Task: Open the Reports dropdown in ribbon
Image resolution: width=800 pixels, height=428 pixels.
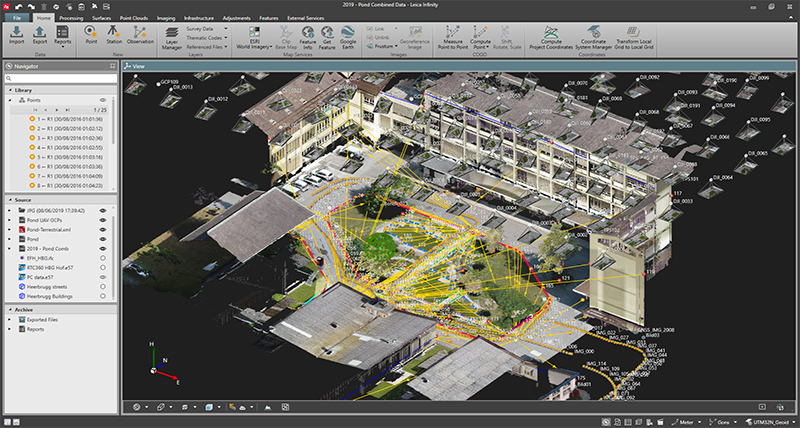Action: (63, 46)
